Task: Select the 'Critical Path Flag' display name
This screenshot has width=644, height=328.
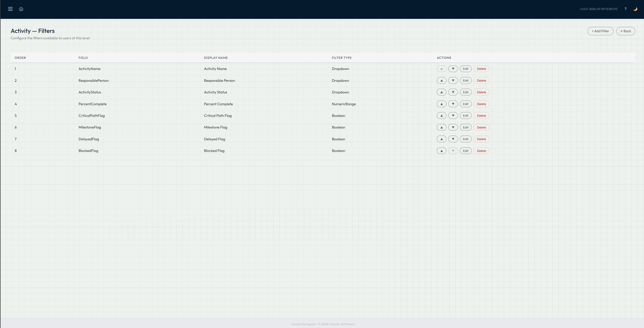Action: click(218, 116)
